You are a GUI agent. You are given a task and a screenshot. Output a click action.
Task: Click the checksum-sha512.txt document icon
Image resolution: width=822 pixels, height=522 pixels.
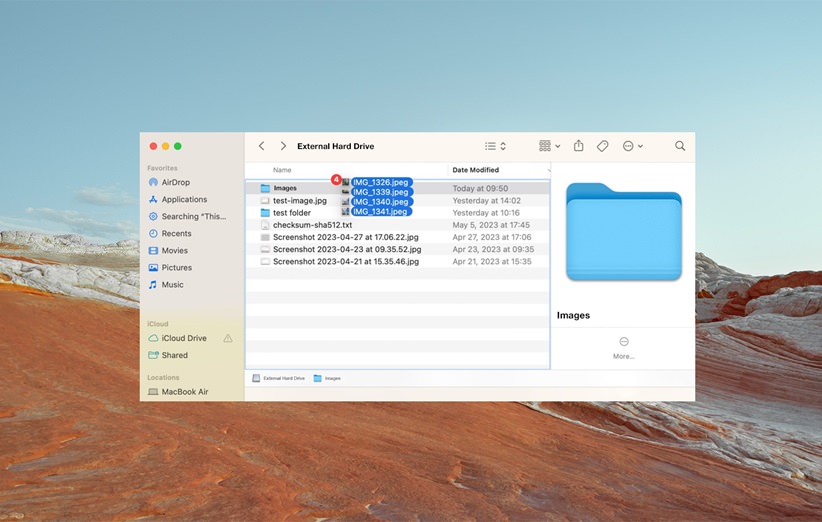point(265,225)
